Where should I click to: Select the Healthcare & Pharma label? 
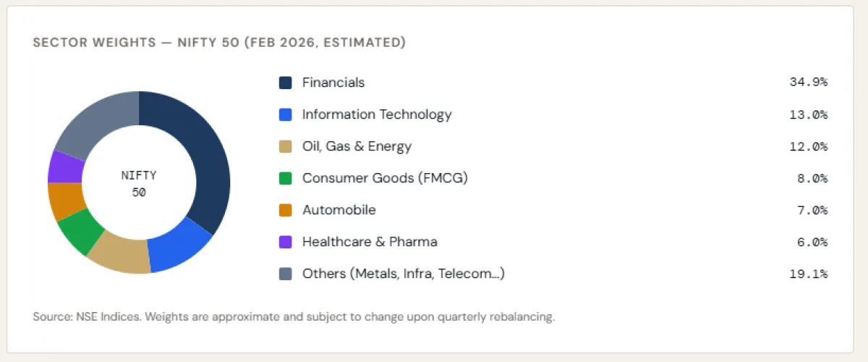[370, 242]
